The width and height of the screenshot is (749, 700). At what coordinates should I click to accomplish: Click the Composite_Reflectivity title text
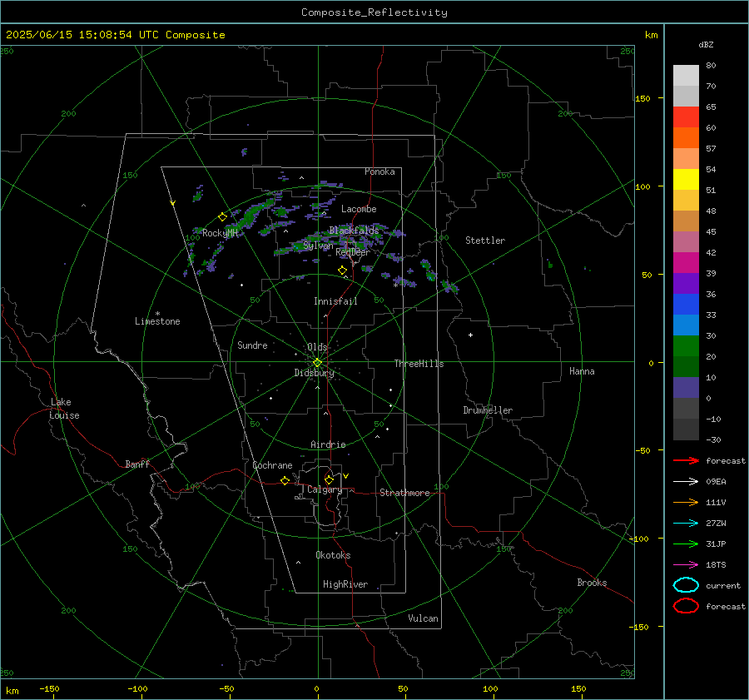(374, 12)
